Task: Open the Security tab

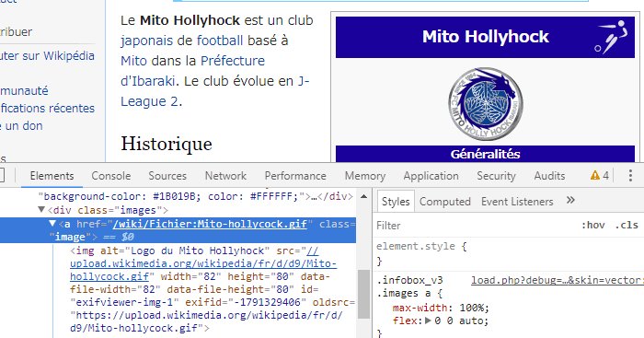Action: point(496,176)
